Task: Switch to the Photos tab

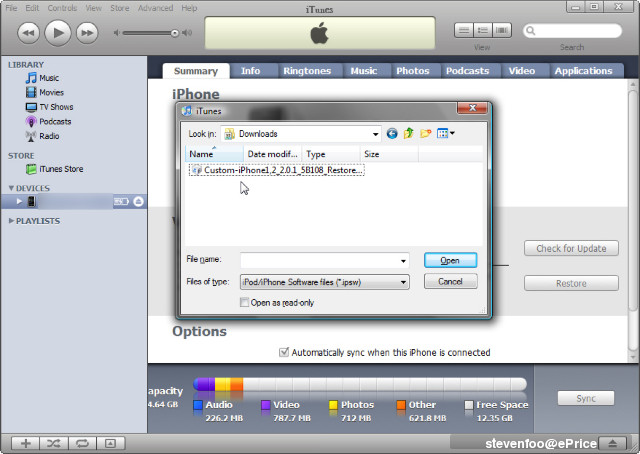Action: click(413, 71)
